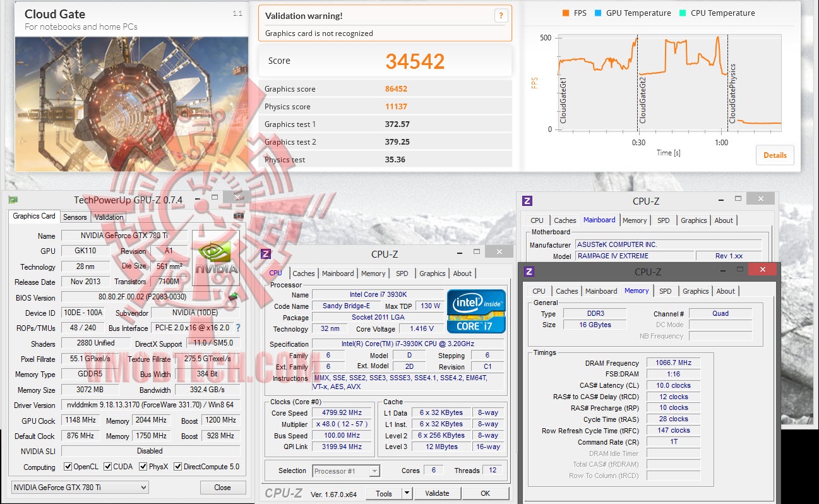
Task: Click the title bar icon of the CPU-Z Timings window
Action: click(x=529, y=272)
